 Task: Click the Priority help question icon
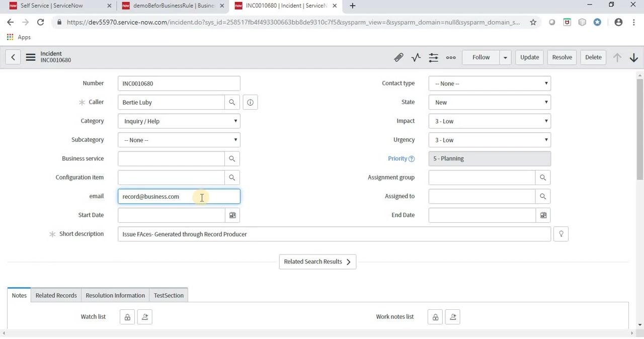click(x=412, y=159)
